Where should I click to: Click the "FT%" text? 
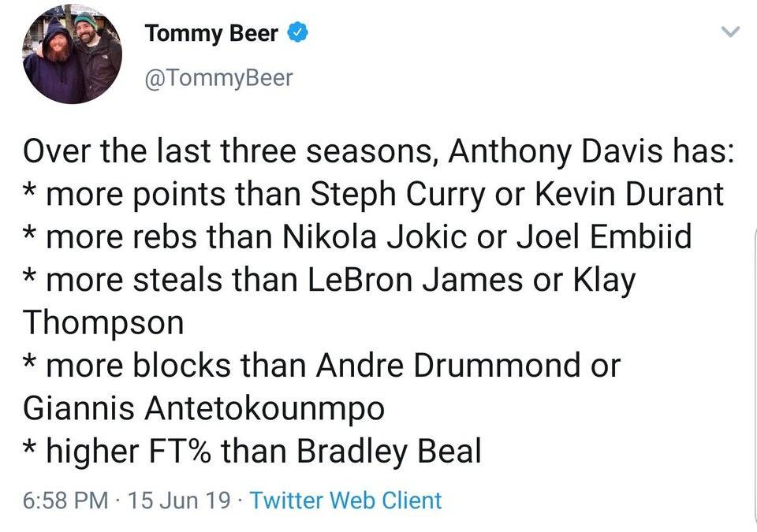click(x=178, y=452)
